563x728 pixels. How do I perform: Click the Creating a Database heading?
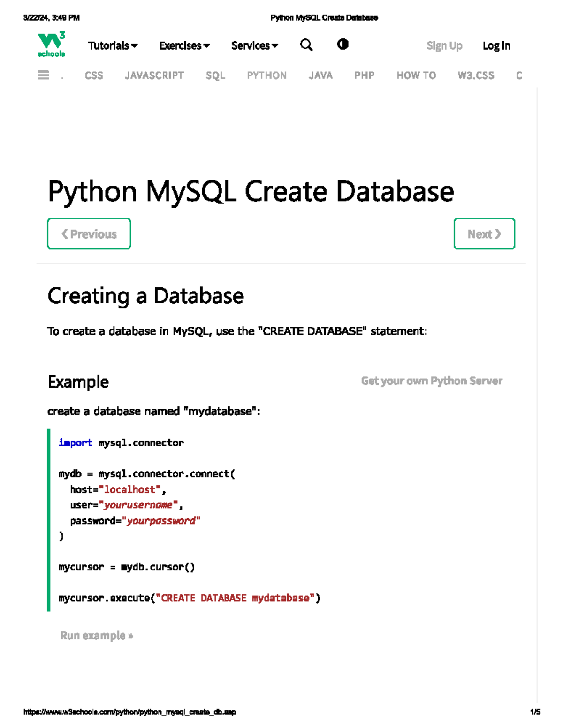tap(145, 296)
